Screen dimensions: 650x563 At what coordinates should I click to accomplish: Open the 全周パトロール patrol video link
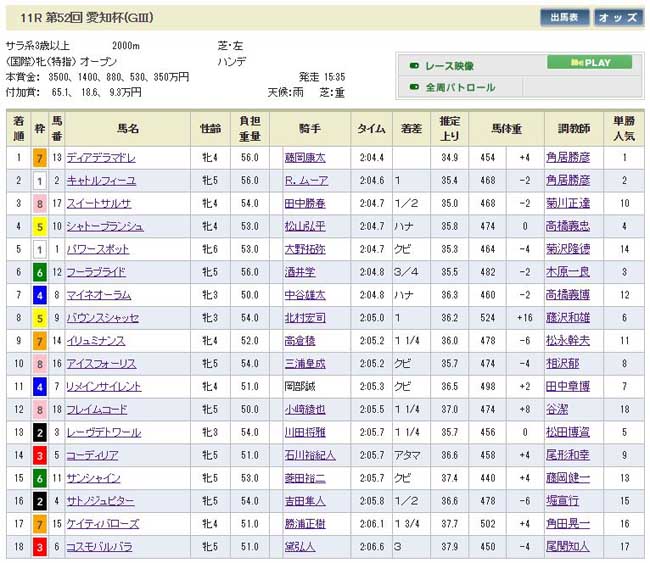tap(459, 88)
